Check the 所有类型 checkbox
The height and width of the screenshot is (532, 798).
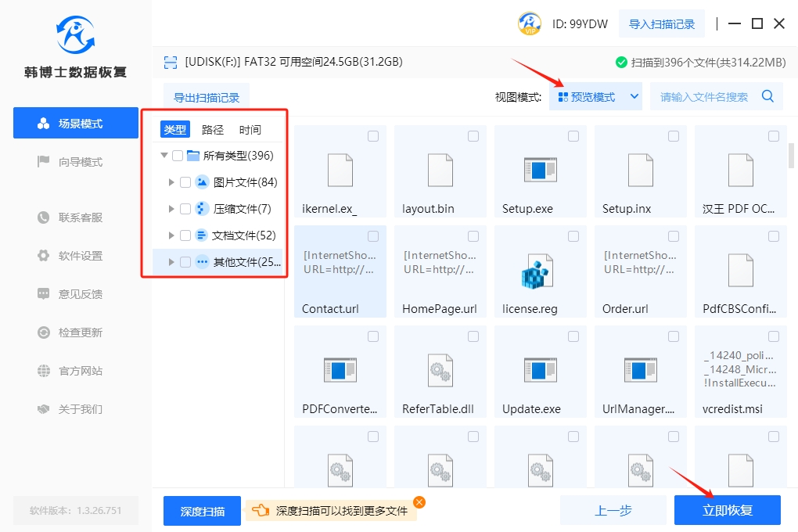coord(178,156)
